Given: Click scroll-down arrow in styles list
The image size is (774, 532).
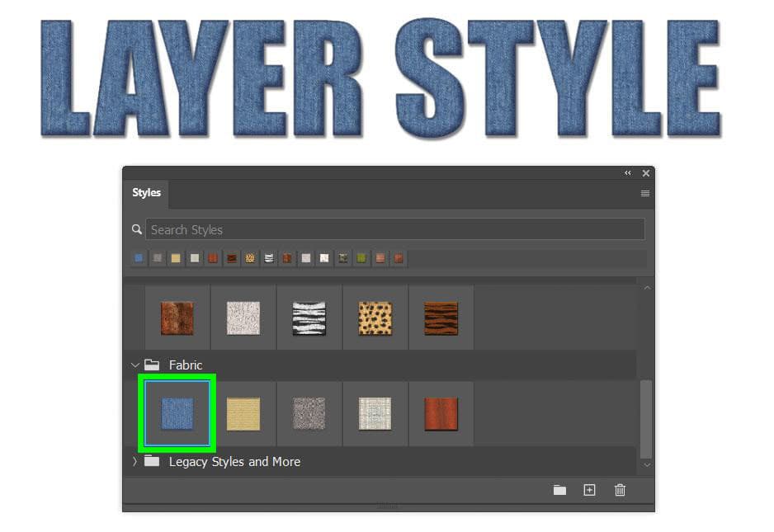Looking at the screenshot, I should click(647, 465).
